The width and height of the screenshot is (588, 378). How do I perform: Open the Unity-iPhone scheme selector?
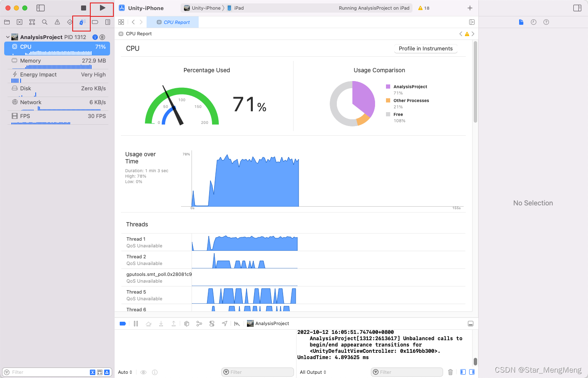[202, 8]
